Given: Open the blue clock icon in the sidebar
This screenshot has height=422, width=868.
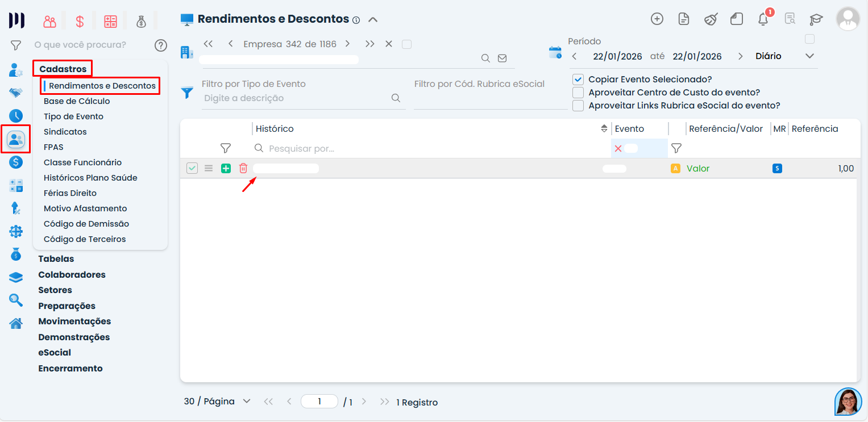Looking at the screenshot, I should click(16, 115).
